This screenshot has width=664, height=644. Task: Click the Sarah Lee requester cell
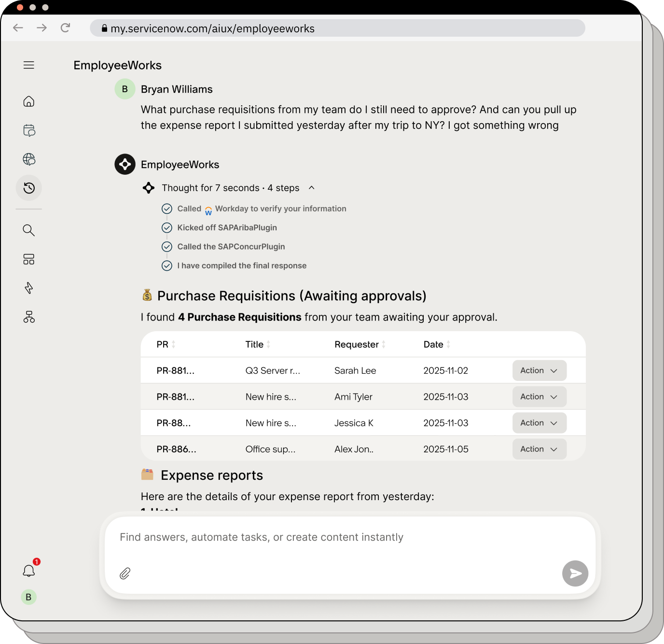[x=355, y=371]
